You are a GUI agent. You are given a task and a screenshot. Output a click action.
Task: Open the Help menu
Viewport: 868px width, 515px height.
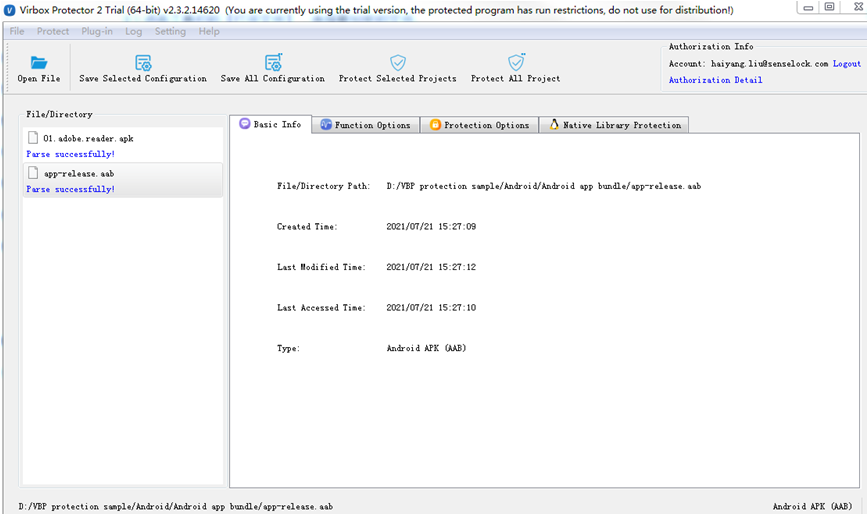pyautogui.click(x=209, y=32)
